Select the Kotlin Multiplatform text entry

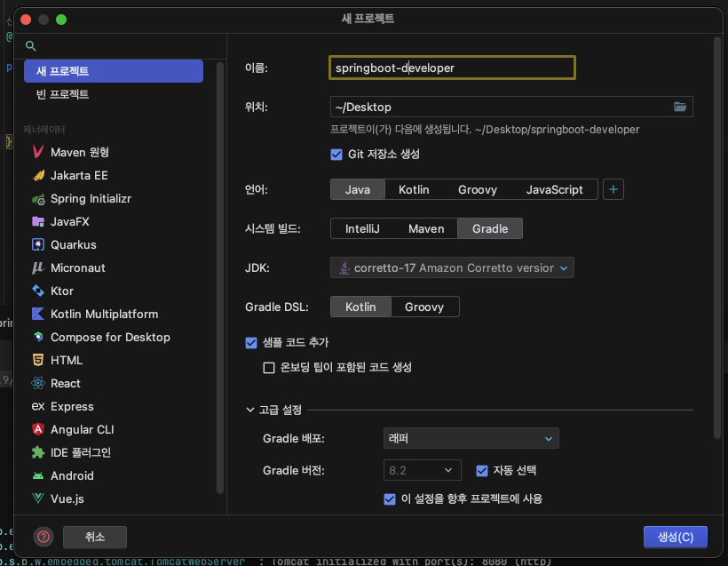coord(104,315)
